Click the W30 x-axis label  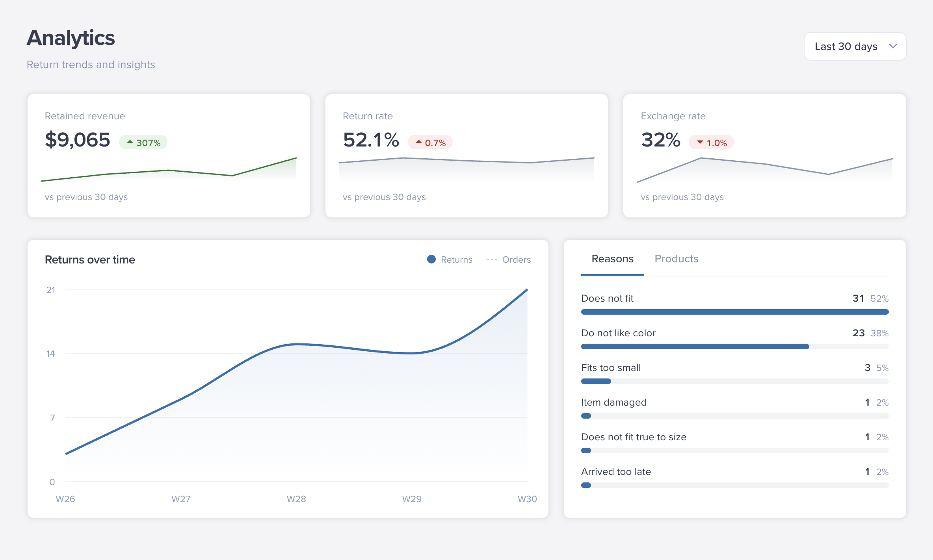click(x=527, y=499)
